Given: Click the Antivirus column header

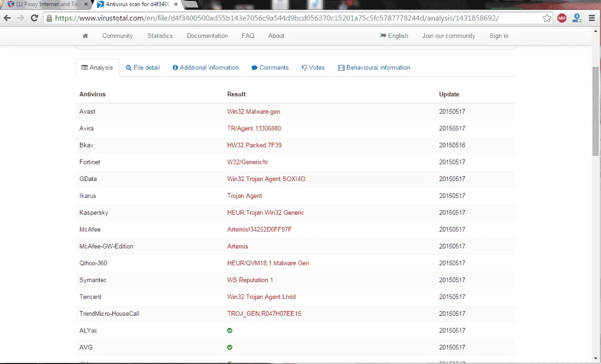Looking at the screenshot, I should (x=92, y=94).
